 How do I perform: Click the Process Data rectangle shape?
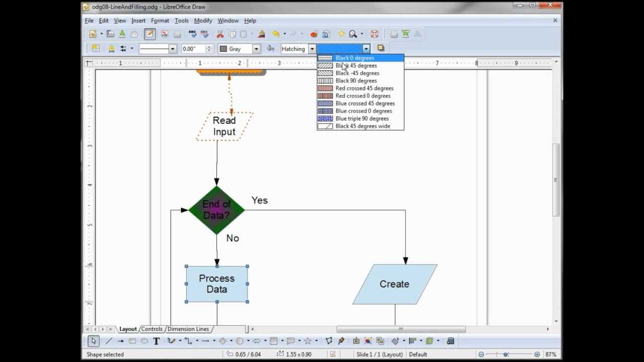click(217, 284)
